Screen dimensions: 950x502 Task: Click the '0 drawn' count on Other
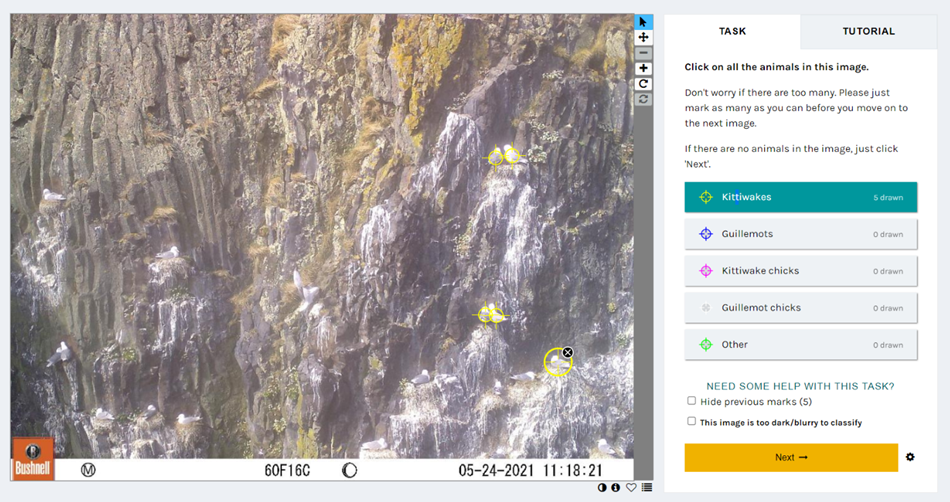click(888, 346)
